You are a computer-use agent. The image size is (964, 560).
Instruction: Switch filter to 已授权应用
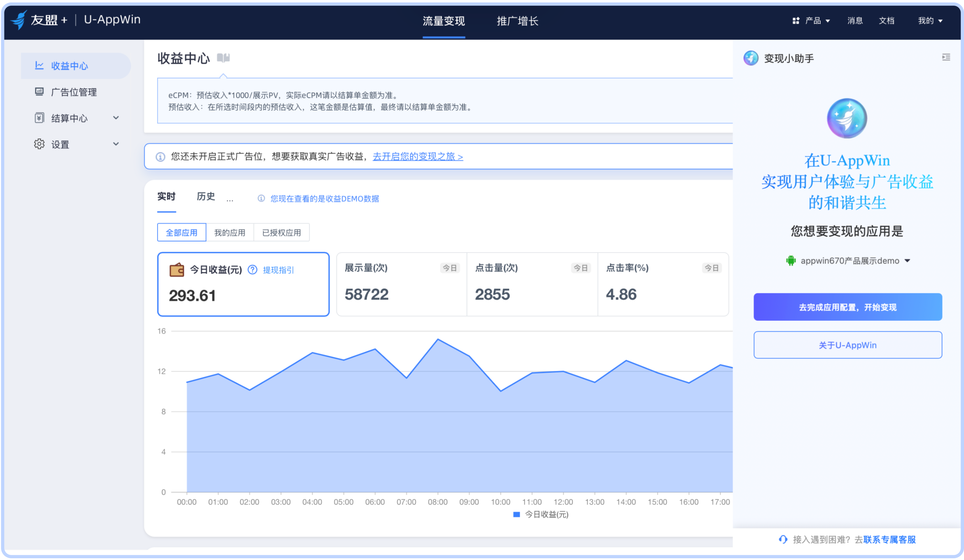tap(281, 233)
